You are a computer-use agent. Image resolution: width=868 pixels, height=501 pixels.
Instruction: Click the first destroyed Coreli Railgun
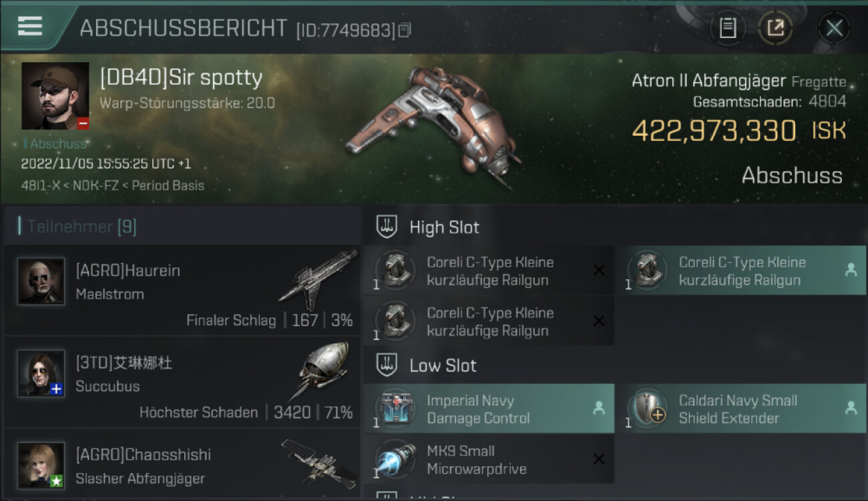point(489,271)
